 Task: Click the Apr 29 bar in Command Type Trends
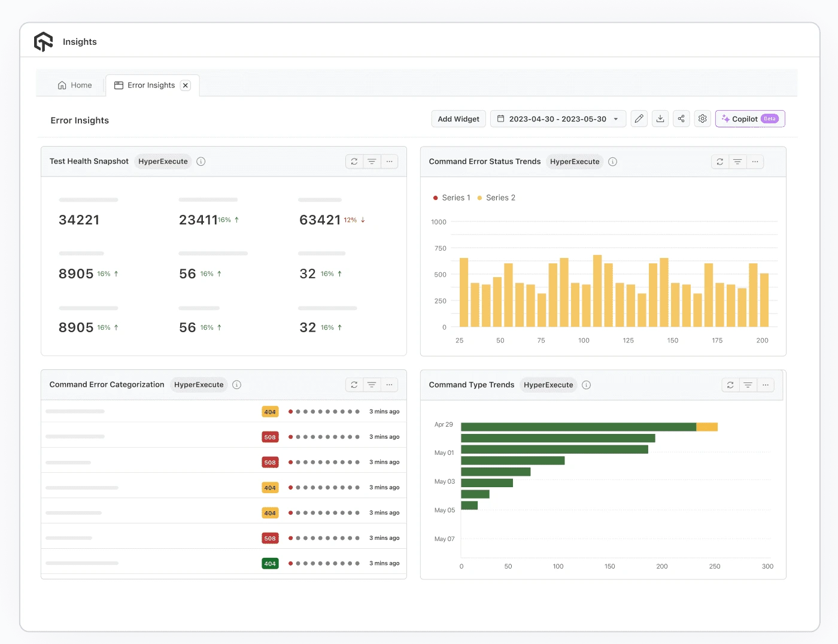pyautogui.click(x=578, y=427)
